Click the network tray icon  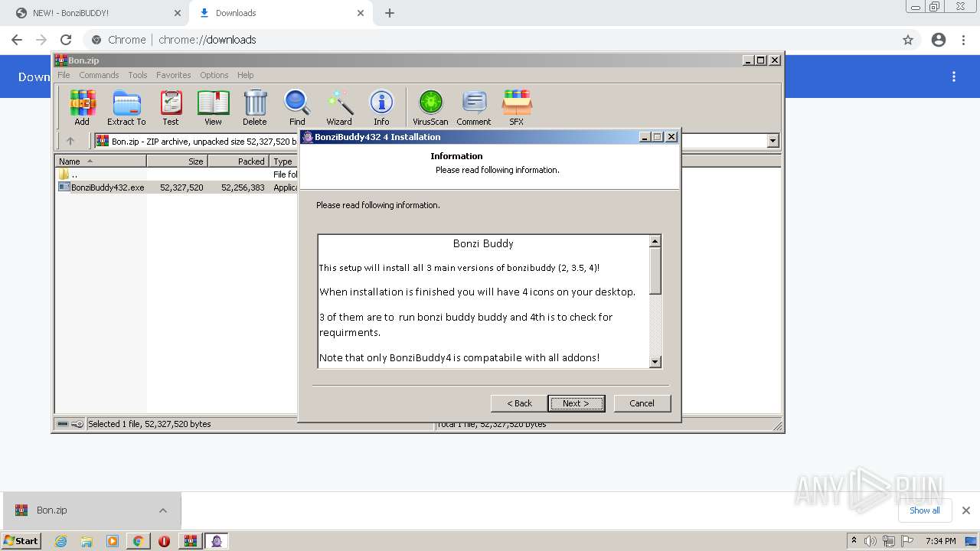pos(888,541)
